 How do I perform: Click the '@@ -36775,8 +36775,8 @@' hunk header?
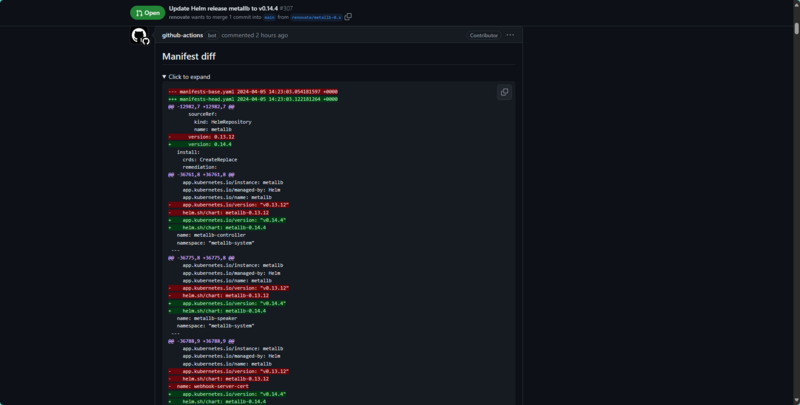point(202,258)
